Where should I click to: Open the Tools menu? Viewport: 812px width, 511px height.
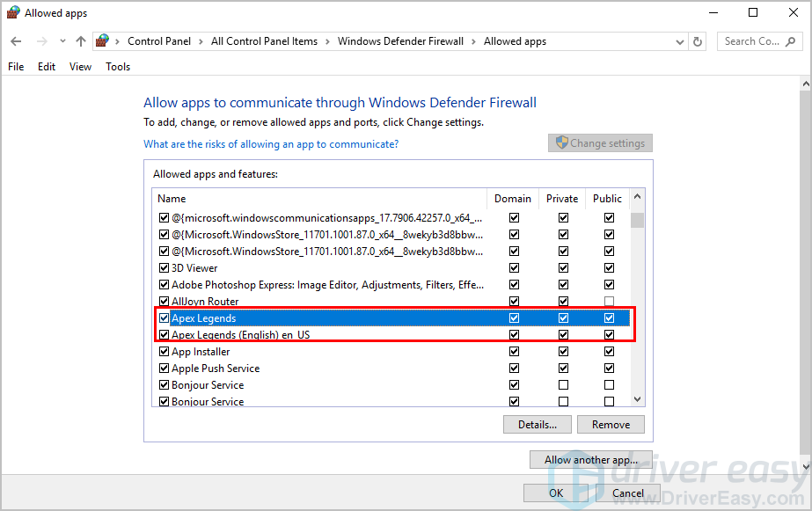(118, 67)
